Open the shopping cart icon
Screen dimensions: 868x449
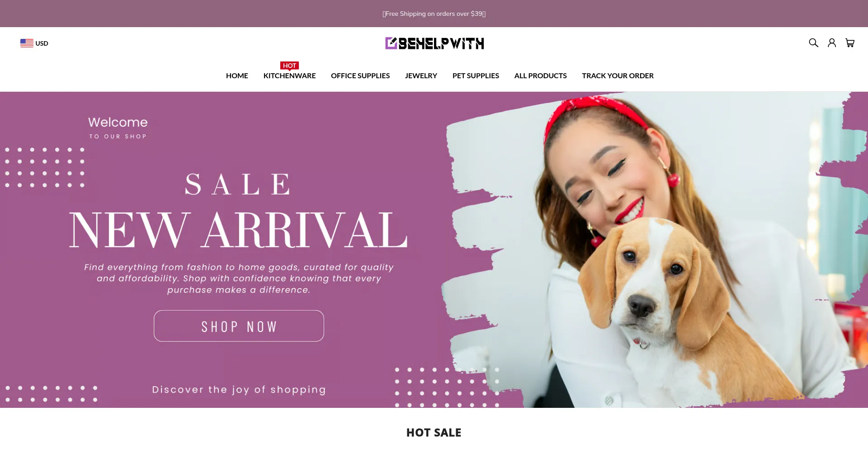pyautogui.click(x=850, y=43)
